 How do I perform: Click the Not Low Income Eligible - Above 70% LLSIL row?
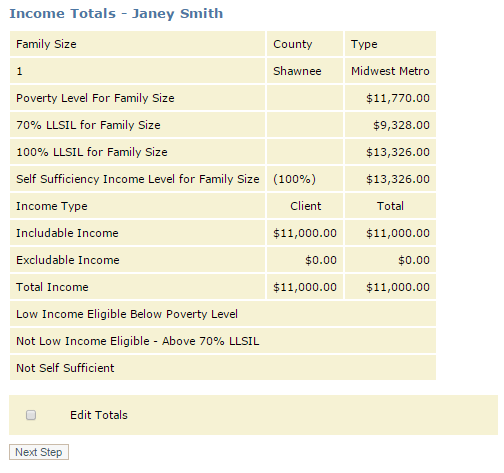click(223, 341)
